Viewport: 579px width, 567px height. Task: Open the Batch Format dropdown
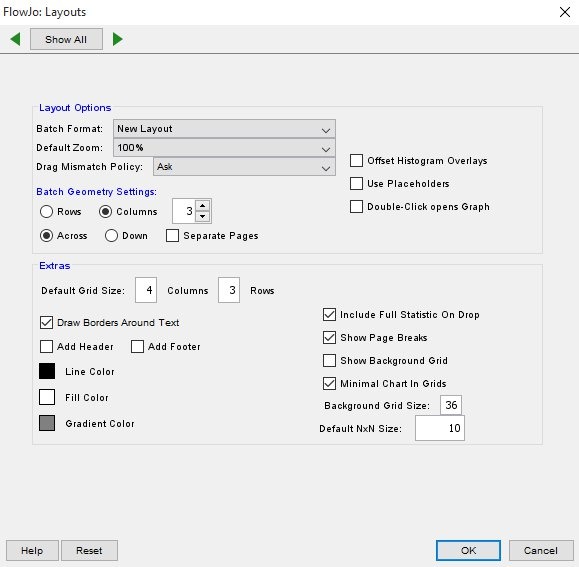(x=224, y=129)
